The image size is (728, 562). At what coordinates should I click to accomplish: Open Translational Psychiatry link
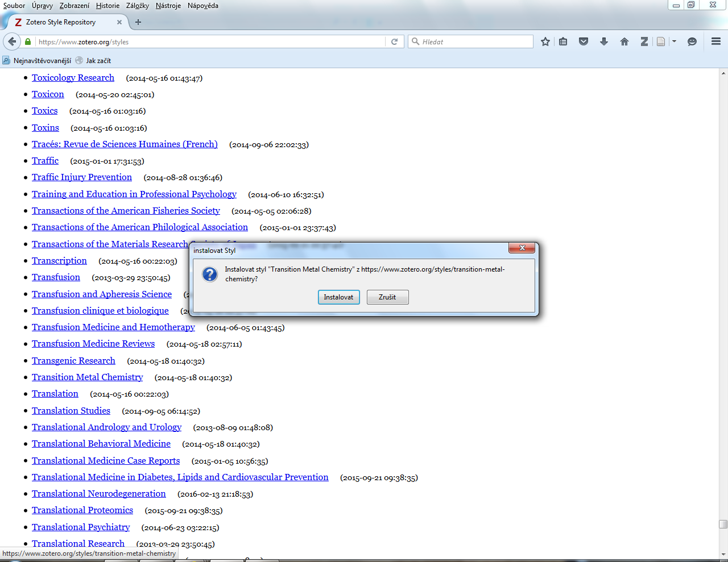81,527
